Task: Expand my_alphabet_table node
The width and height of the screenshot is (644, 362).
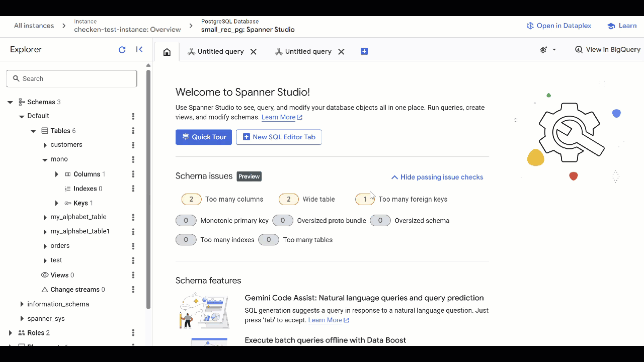Action: (x=45, y=218)
